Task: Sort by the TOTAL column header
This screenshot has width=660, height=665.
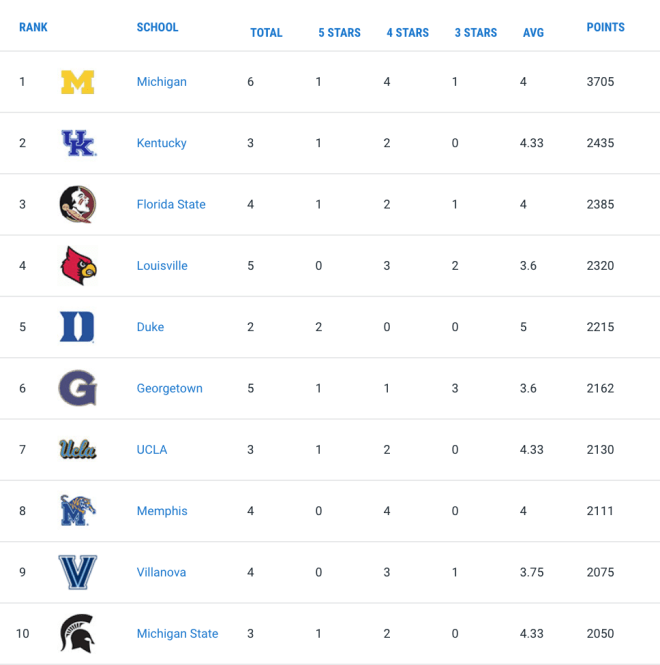Action: tap(266, 33)
